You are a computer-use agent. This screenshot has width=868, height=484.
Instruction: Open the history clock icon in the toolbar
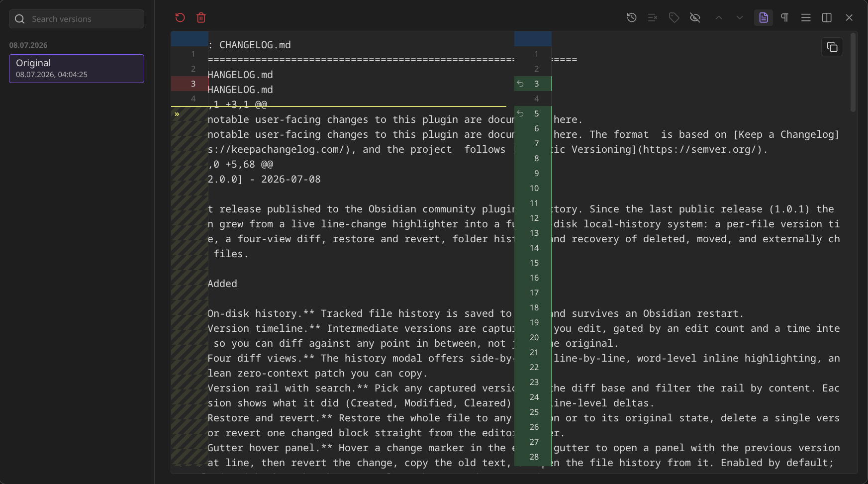pos(632,18)
